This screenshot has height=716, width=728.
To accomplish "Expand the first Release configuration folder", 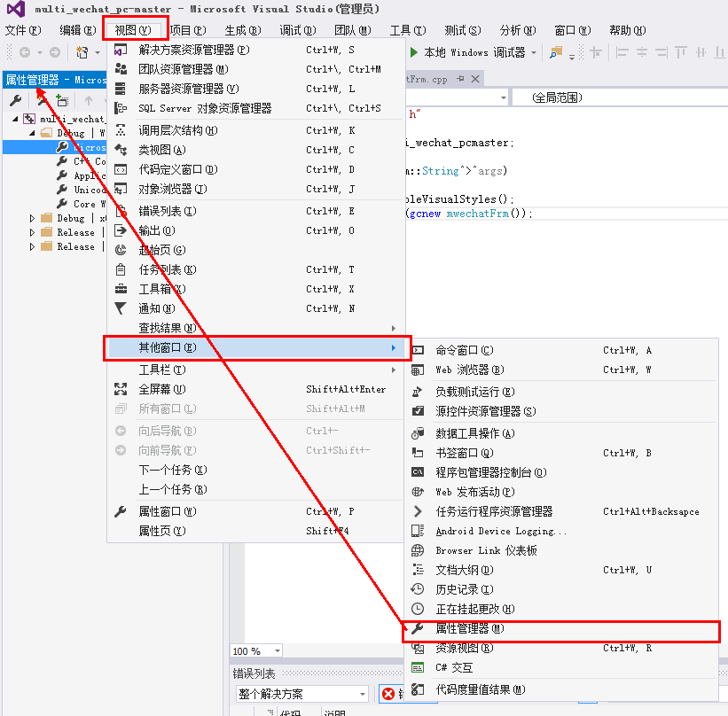I will [33, 232].
